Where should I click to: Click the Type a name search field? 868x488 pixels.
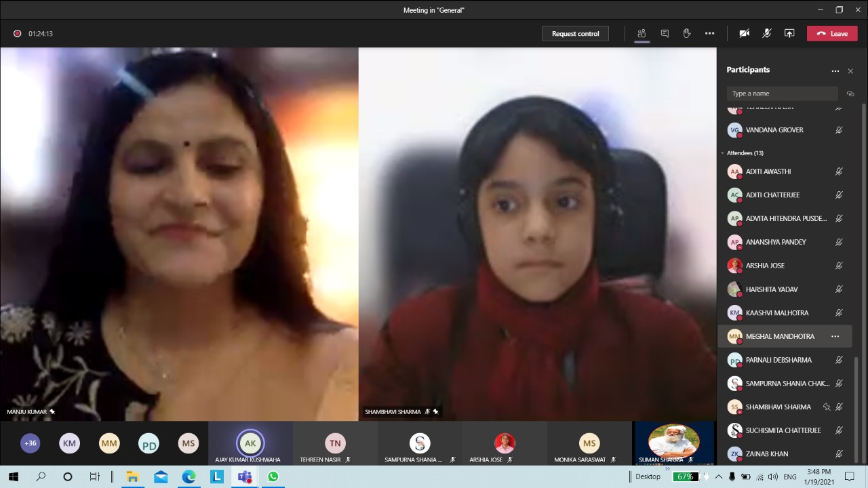coord(782,94)
